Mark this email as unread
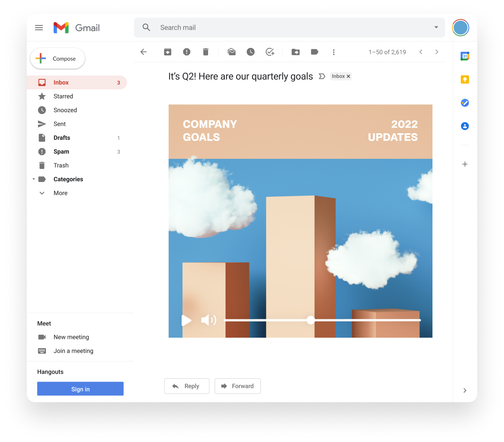Viewport: 504px width, 442px height. [232, 52]
